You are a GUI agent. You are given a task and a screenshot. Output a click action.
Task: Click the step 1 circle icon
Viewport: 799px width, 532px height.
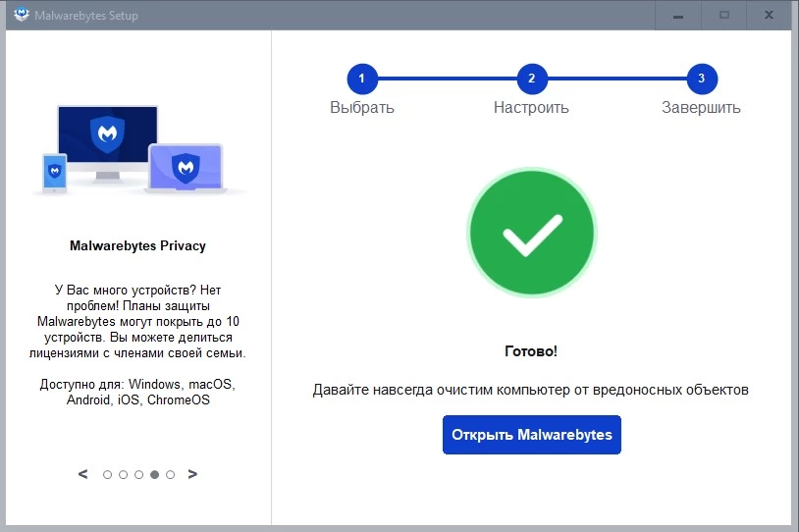(x=361, y=79)
